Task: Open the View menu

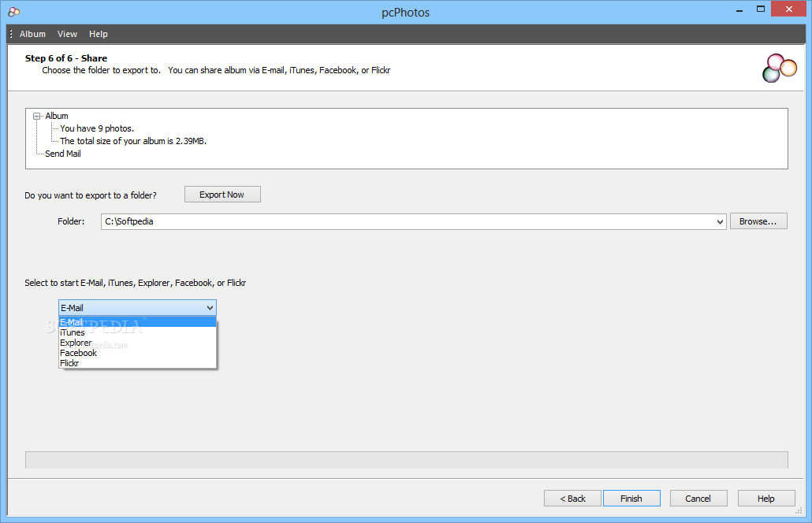Action: click(67, 34)
